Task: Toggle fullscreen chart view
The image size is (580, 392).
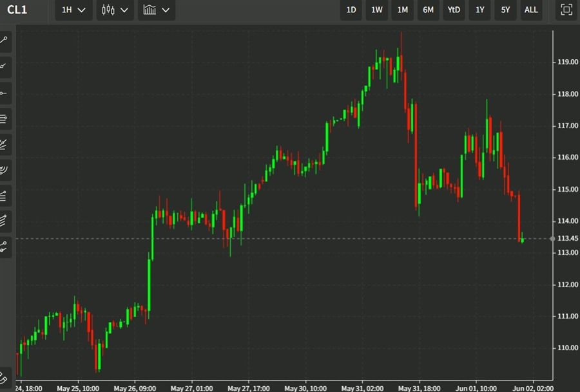Action: click(566, 10)
